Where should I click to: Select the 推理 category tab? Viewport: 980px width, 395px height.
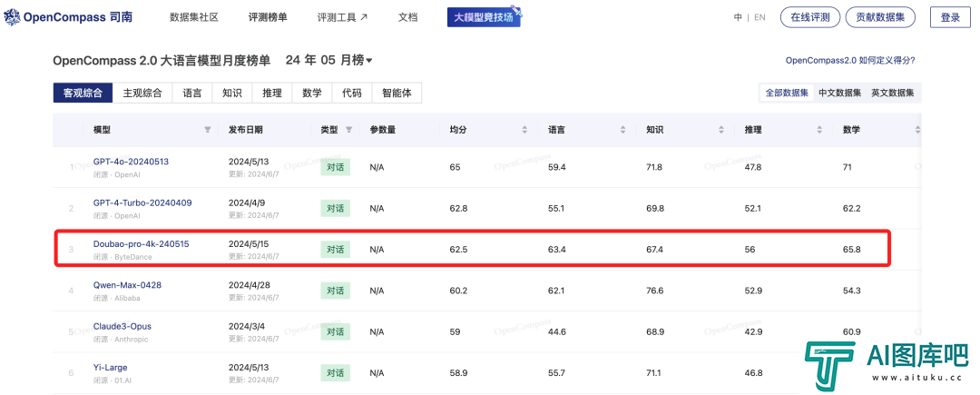coord(272,94)
